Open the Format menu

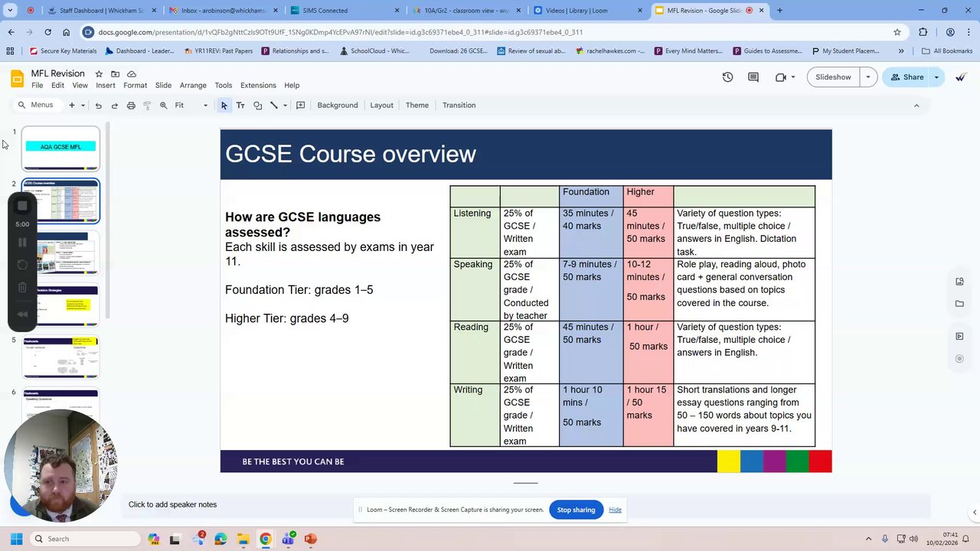(x=135, y=86)
